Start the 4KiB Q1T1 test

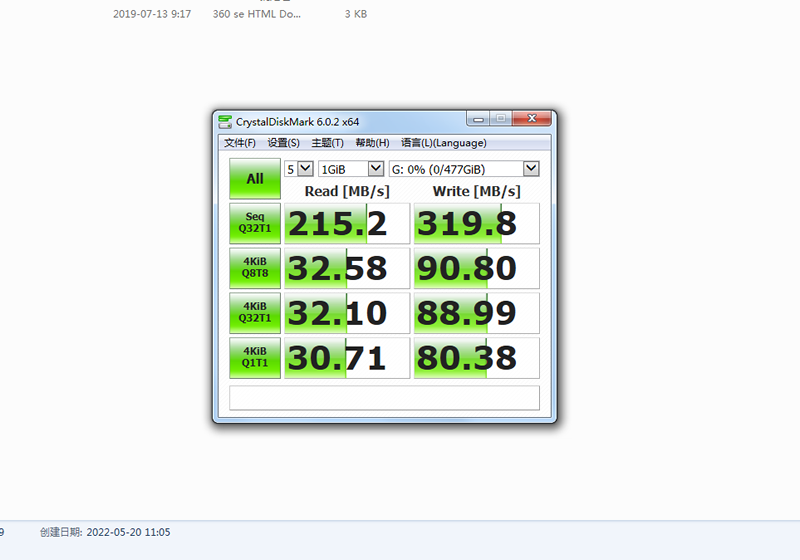pos(255,358)
